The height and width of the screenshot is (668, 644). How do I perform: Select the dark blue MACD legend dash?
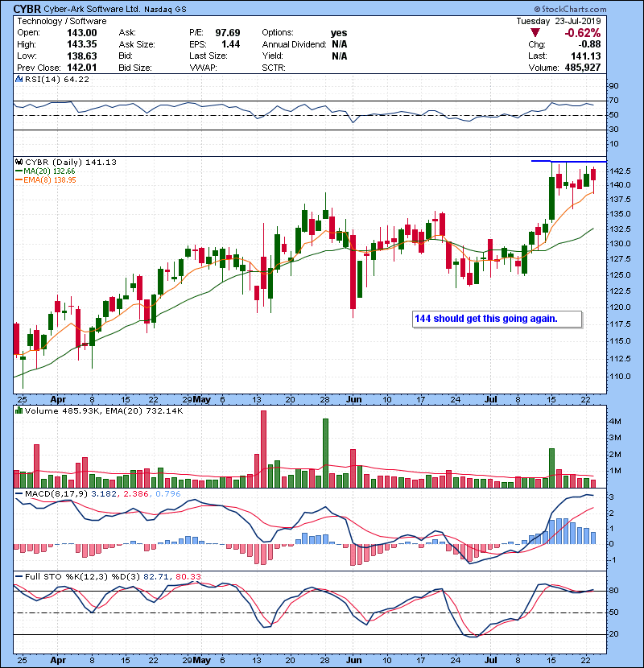coord(19,494)
